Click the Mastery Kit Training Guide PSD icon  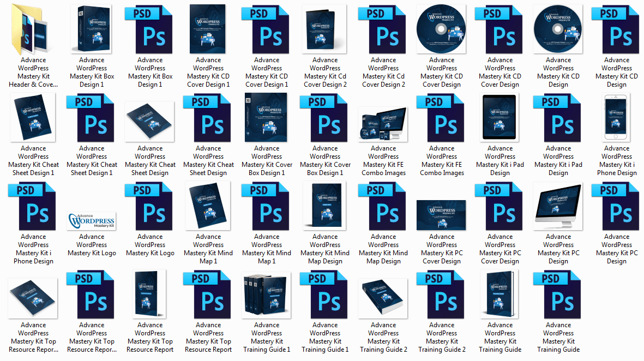point(557,294)
